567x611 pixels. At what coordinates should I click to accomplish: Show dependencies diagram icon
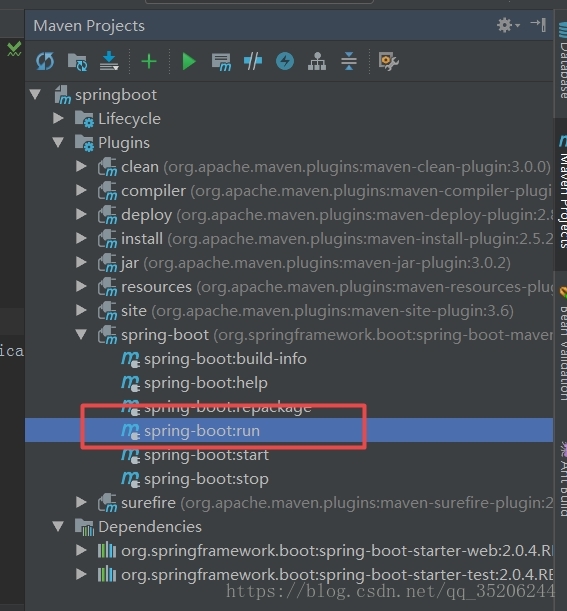pos(317,62)
